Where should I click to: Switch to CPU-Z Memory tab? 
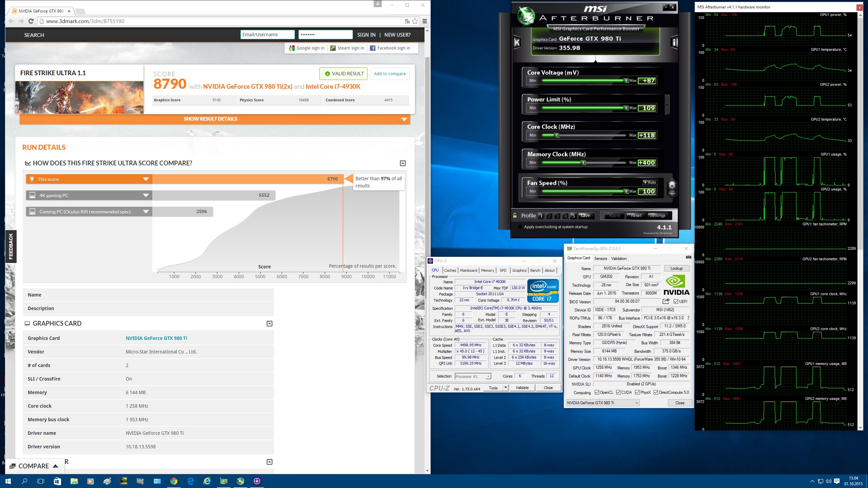click(487, 270)
